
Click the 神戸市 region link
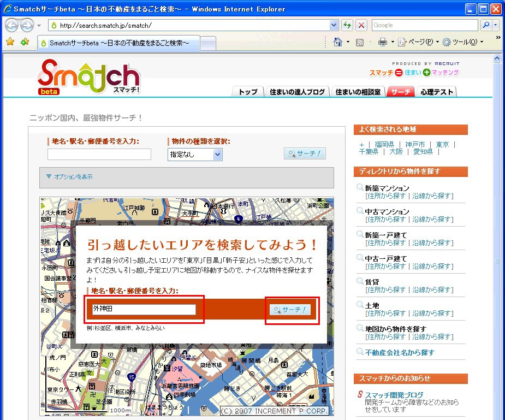pos(415,145)
